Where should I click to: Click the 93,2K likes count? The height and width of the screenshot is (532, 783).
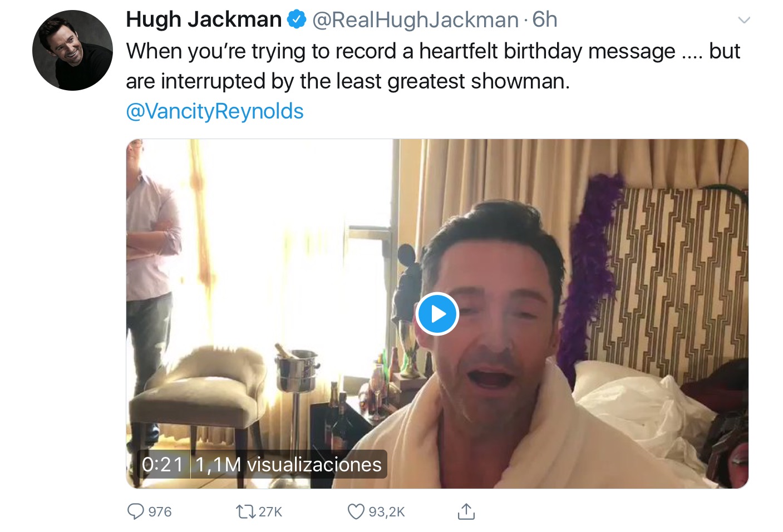(387, 511)
